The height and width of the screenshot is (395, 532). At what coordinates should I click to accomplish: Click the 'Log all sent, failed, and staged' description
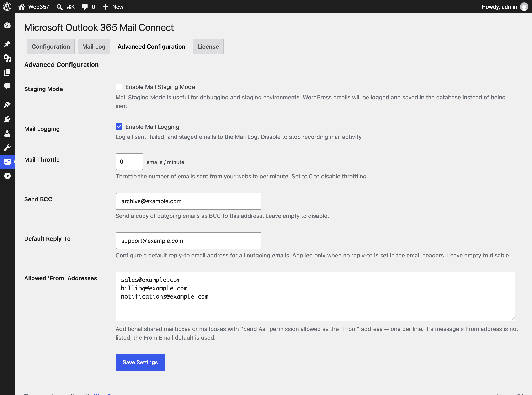point(239,137)
